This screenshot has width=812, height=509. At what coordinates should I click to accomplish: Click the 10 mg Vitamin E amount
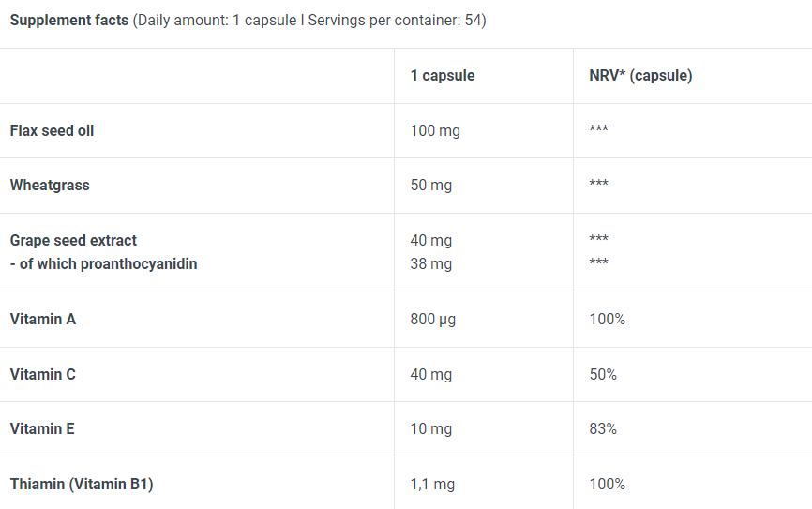click(431, 428)
